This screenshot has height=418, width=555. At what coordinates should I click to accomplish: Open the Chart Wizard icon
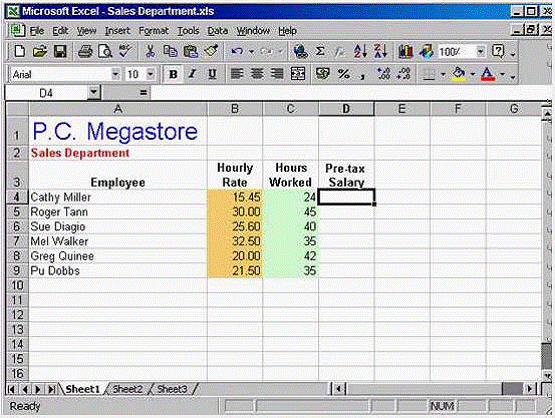point(406,52)
